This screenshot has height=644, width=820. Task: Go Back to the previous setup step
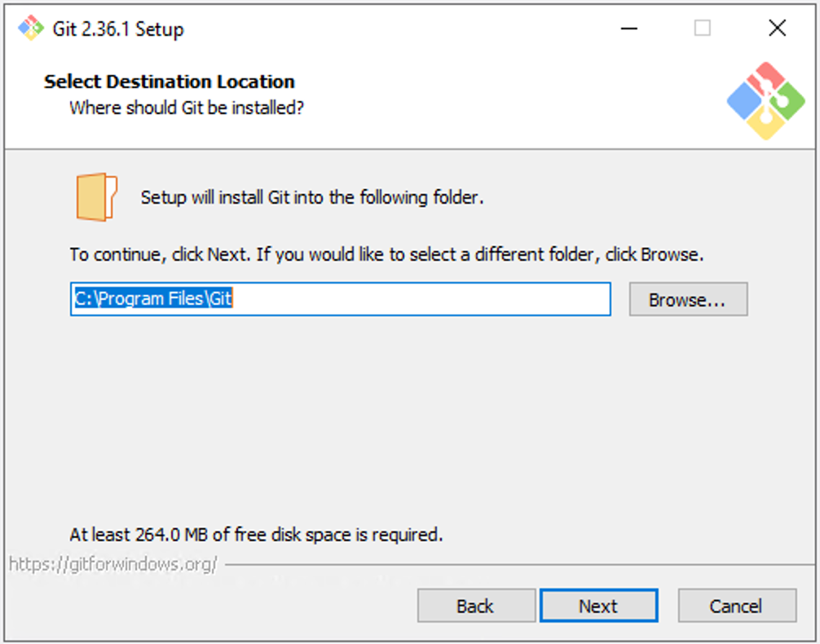pos(476,606)
